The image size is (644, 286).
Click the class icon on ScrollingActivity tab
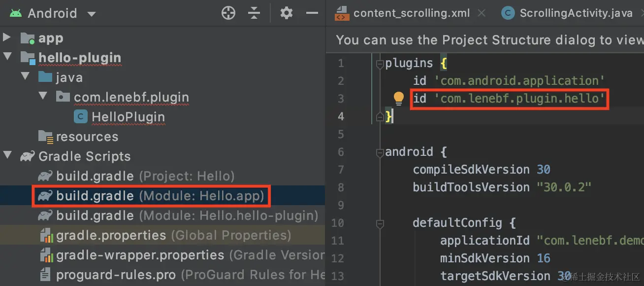[x=508, y=13]
